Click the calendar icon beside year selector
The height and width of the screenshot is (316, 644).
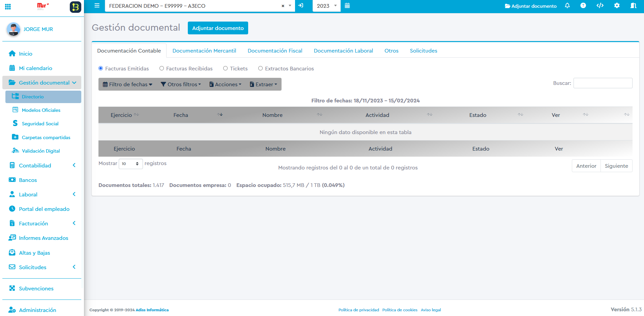[347, 6]
